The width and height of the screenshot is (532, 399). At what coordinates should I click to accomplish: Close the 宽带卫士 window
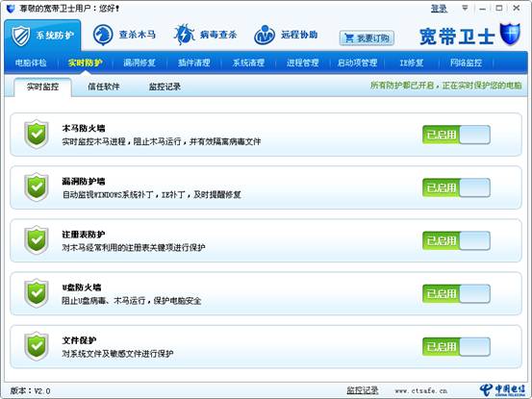[517, 8]
